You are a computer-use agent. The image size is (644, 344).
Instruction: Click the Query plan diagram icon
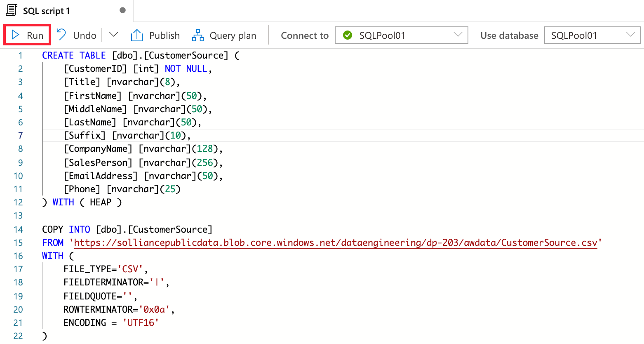tap(198, 35)
